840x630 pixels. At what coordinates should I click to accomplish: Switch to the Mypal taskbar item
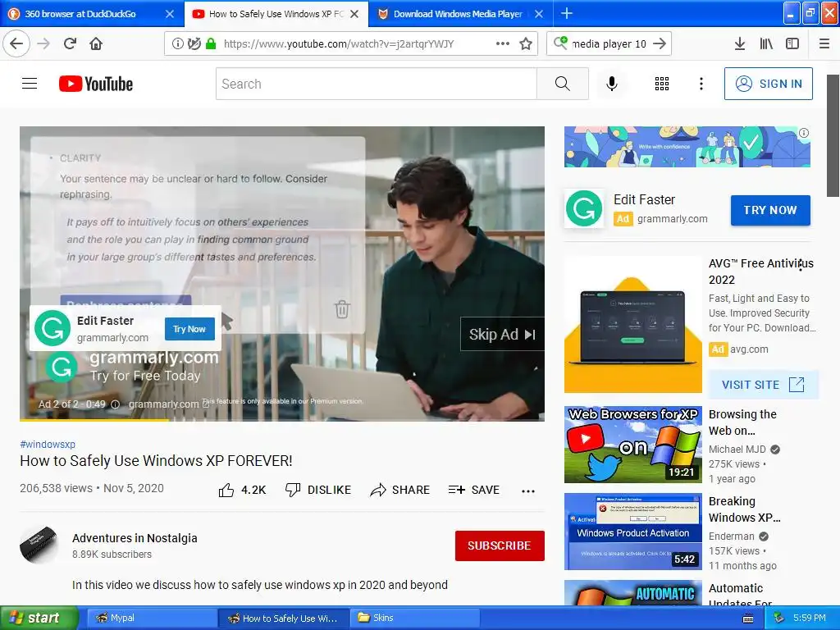pyautogui.click(x=152, y=618)
